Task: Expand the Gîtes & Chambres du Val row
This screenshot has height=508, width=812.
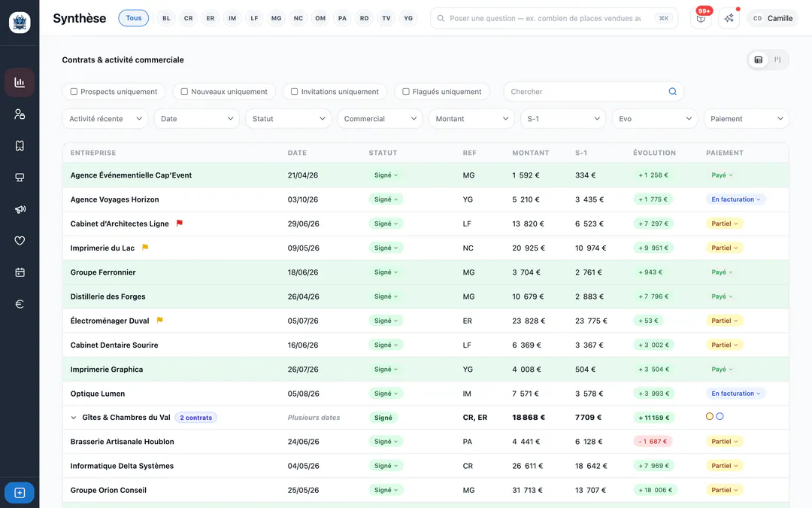Action: 74,417
